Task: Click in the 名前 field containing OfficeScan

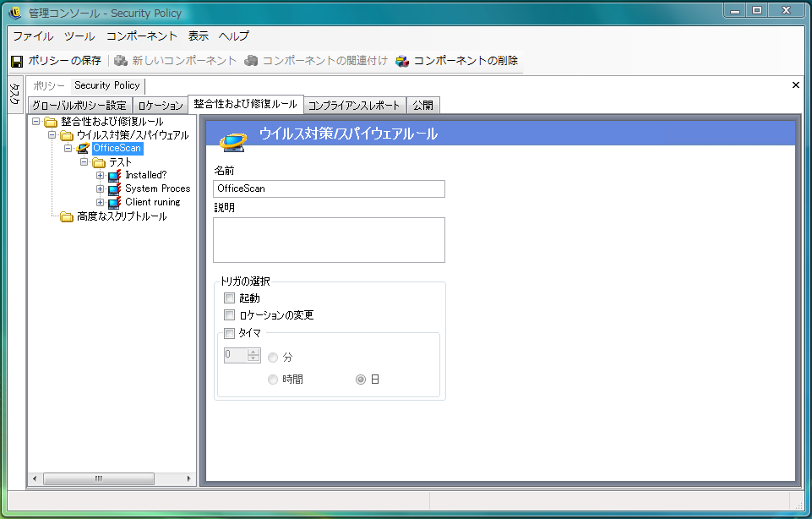Action: (329, 189)
